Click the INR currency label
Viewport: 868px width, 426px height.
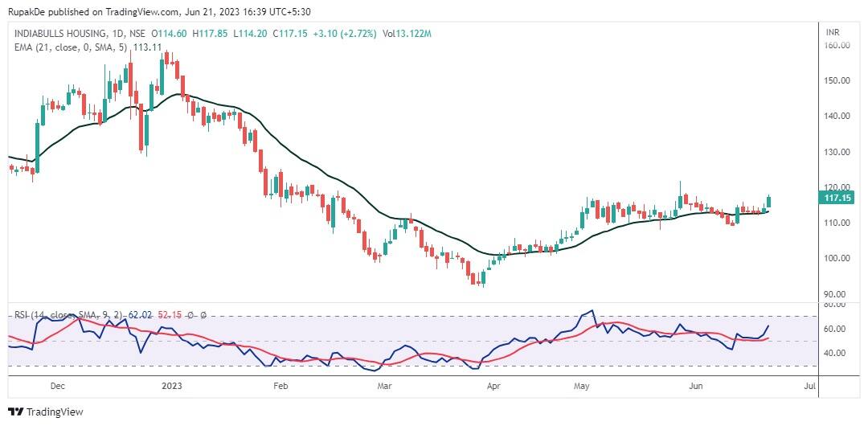coord(833,32)
